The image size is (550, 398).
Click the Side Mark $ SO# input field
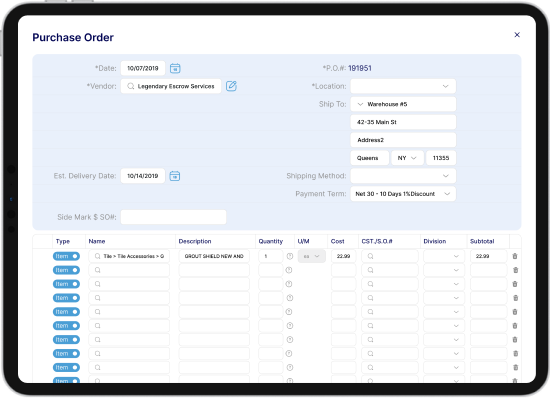(x=174, y=217)
